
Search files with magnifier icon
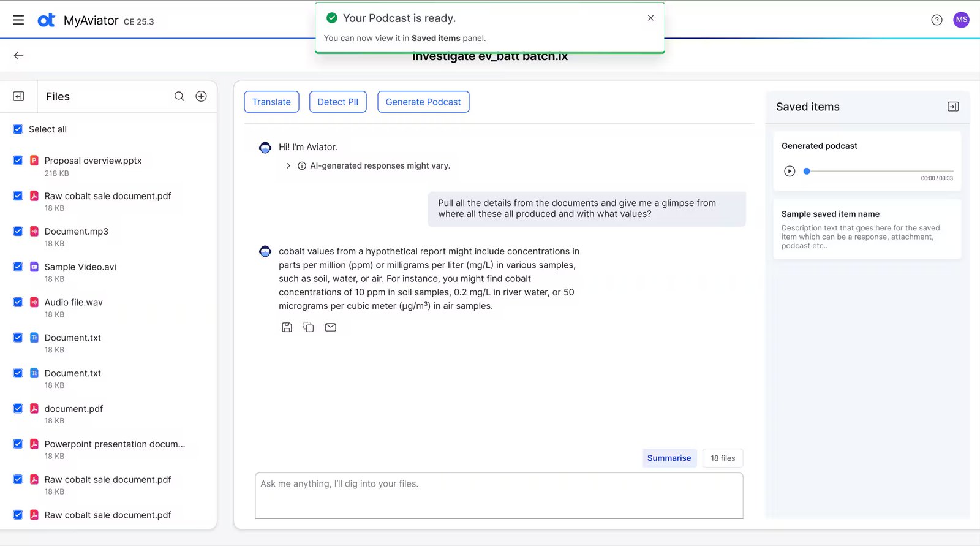click(x=179, y=96)
